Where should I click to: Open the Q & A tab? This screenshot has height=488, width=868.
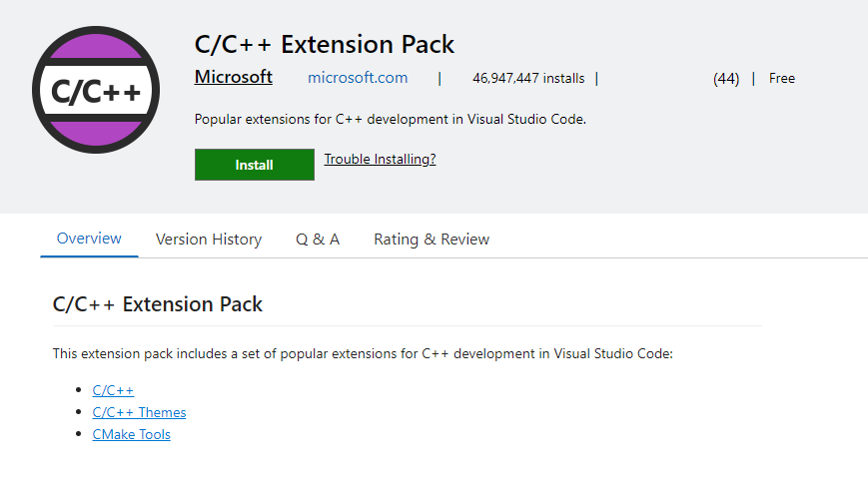(318, 240)
